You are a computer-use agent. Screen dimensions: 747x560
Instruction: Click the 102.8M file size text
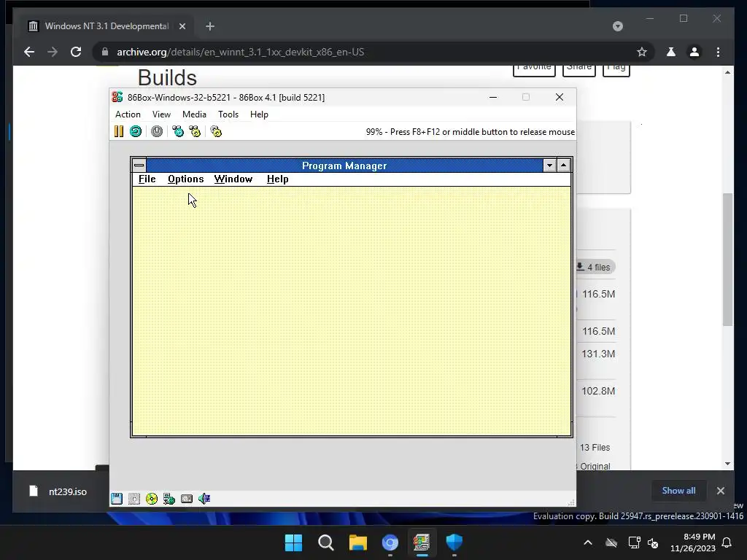(x=598, y=391)
